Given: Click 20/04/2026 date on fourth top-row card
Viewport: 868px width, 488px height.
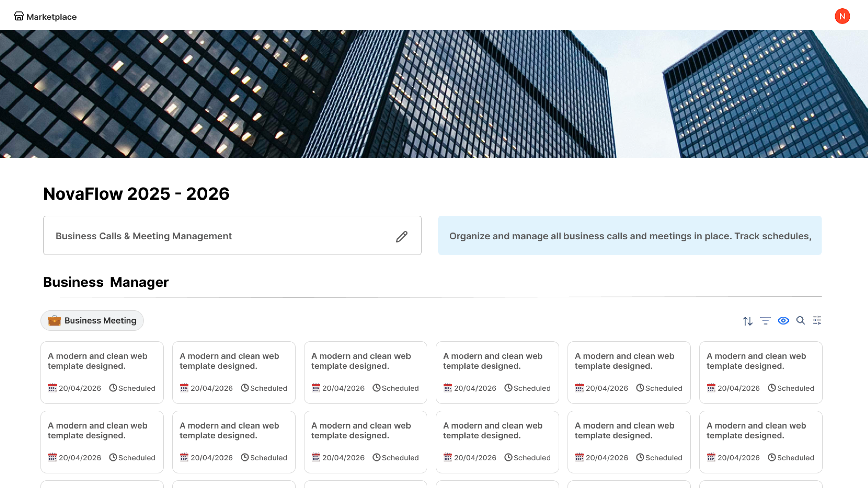Looking at the screenshot, I should (475, 388).
